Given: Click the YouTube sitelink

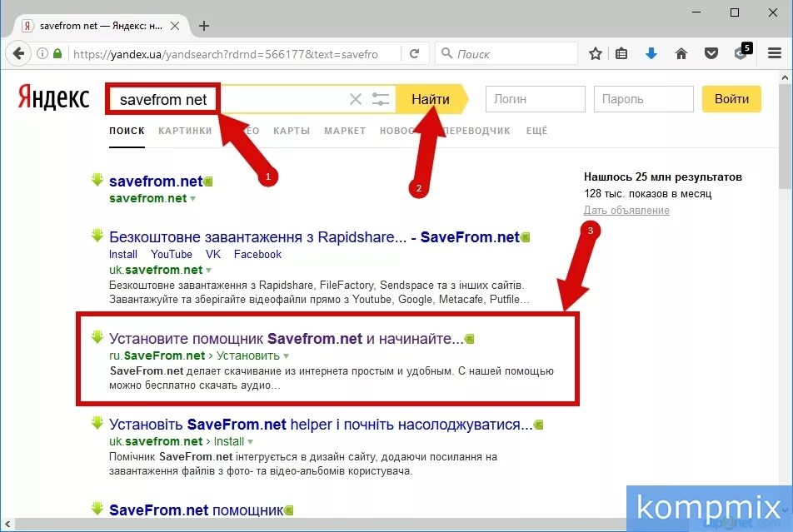Looking at the screenshot, I should pyautogui.click(x=172, y=255).
